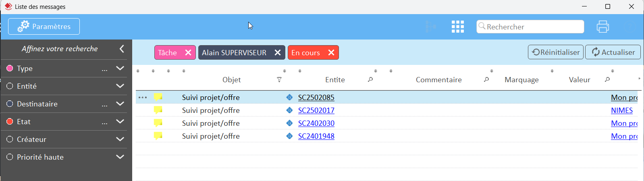Click the magnifier icon in the search box
The height and width of the screenshot is (181, 644).
coord(482,26)
